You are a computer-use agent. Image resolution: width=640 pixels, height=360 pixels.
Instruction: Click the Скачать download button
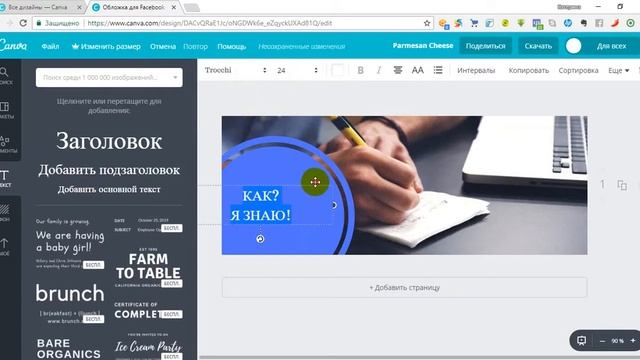click(x=538, y=46)
